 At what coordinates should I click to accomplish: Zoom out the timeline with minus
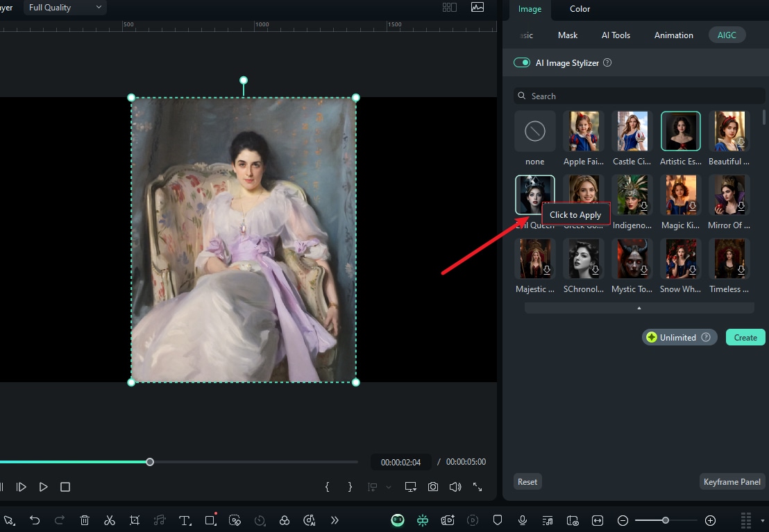[x=623, y=520]
